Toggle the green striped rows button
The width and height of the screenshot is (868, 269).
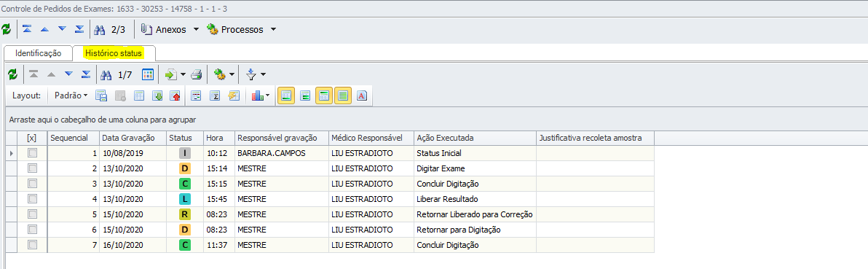[x=343, y=96]
